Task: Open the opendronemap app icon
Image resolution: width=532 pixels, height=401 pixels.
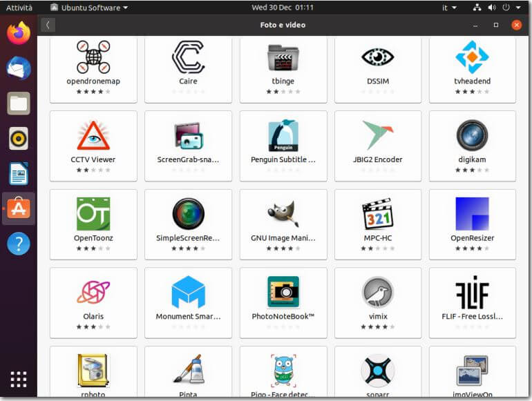Action: (93, 57)
